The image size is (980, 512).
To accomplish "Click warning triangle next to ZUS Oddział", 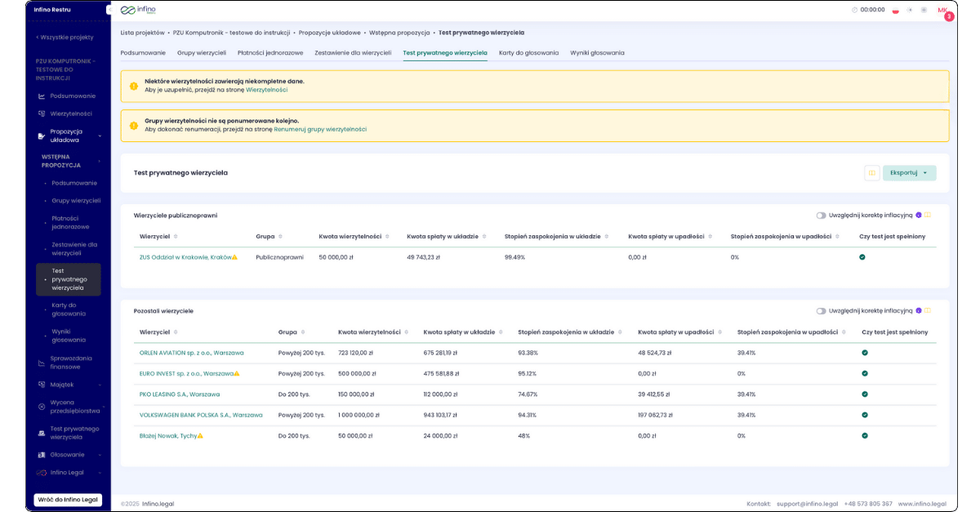I will [x=235, y=257].
